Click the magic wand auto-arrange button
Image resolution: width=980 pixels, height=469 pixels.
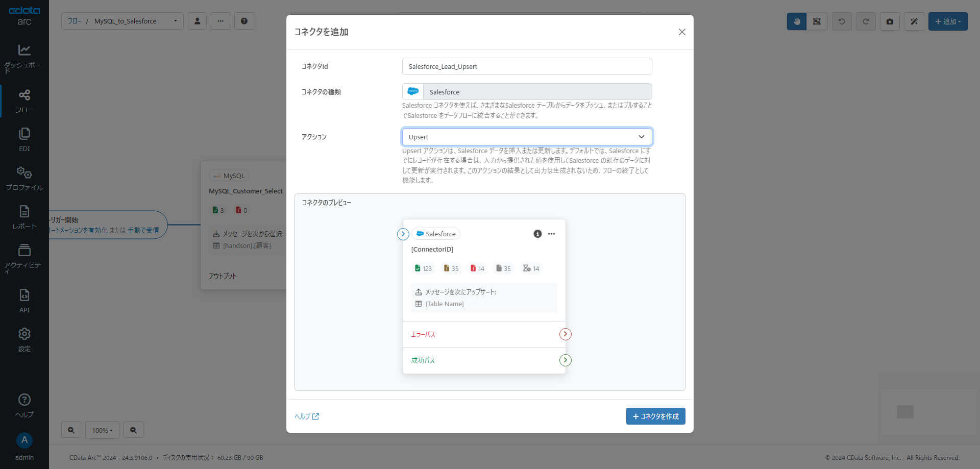click(914, 21)
